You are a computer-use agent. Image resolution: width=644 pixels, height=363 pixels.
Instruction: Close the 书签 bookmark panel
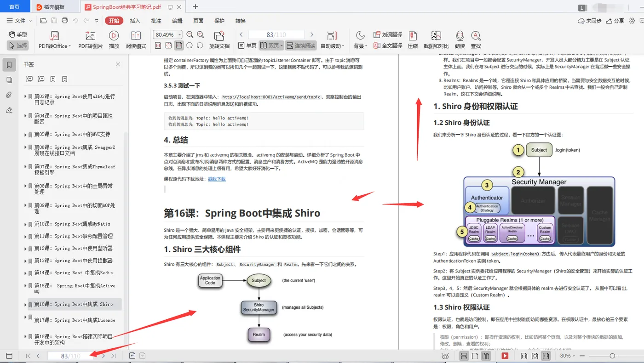[118, 65]
